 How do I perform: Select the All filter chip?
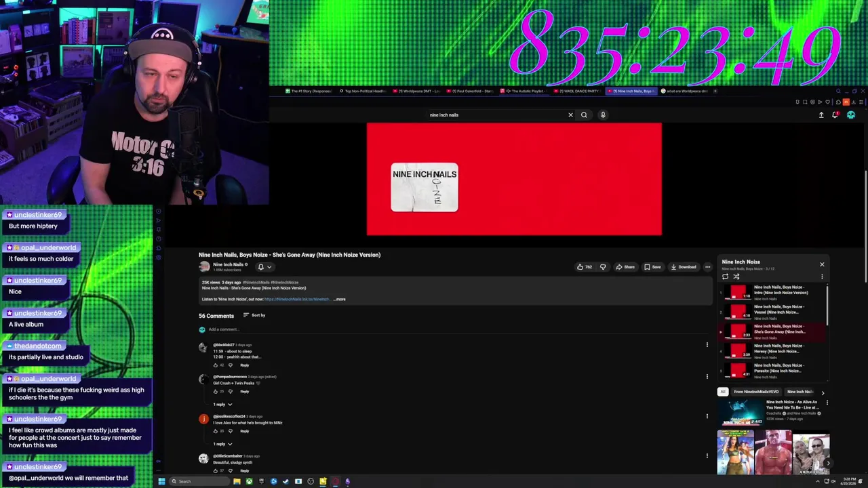pos(723,392)
